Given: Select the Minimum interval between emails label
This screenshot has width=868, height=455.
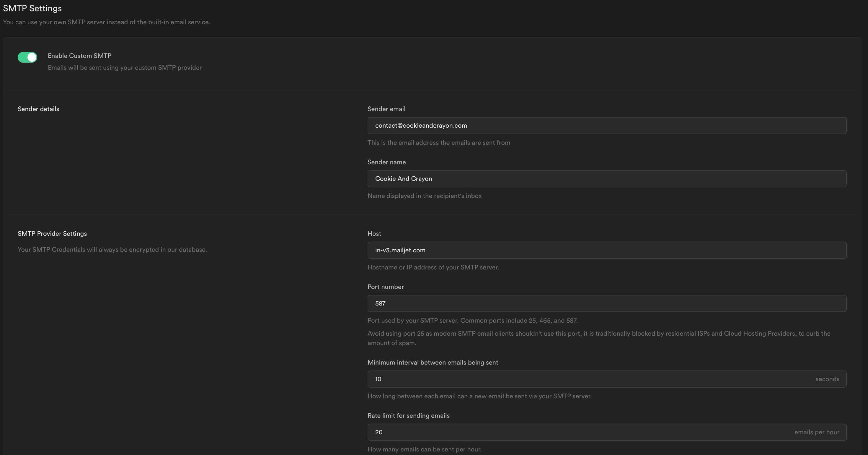Looking at the screenshot, I should [433, 362].
